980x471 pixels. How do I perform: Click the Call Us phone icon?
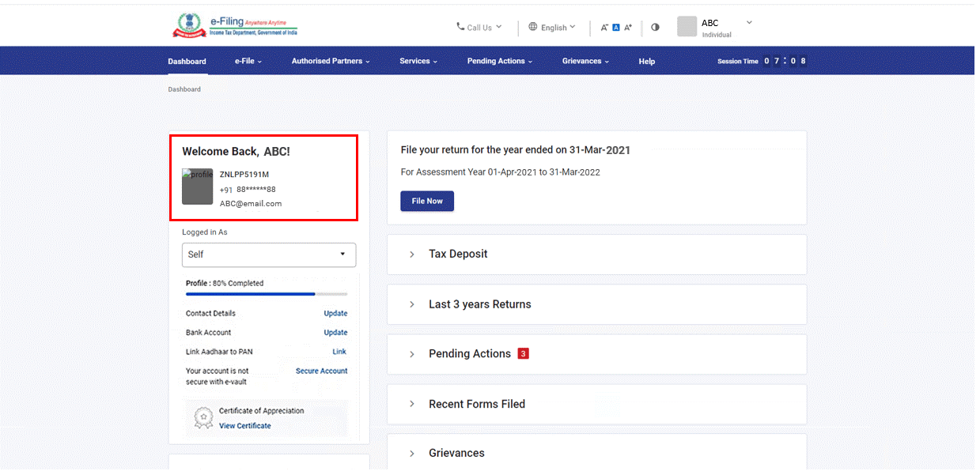coord(460,27)
